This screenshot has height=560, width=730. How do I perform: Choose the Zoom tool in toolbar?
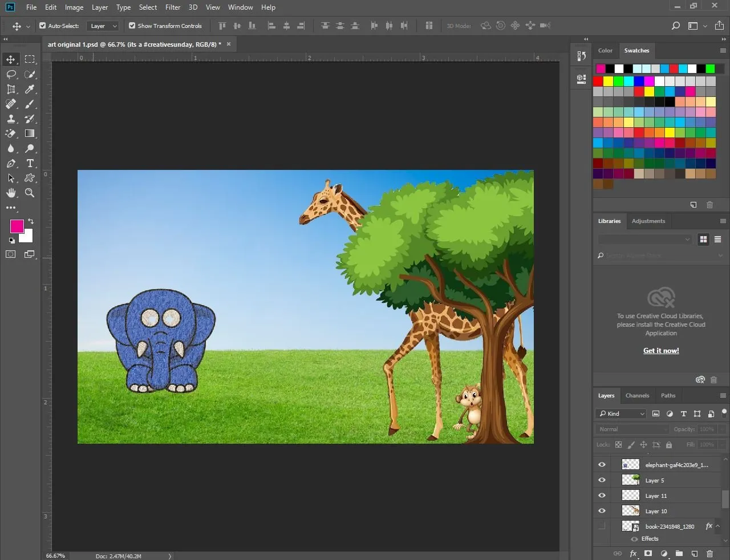click(30, 193)
